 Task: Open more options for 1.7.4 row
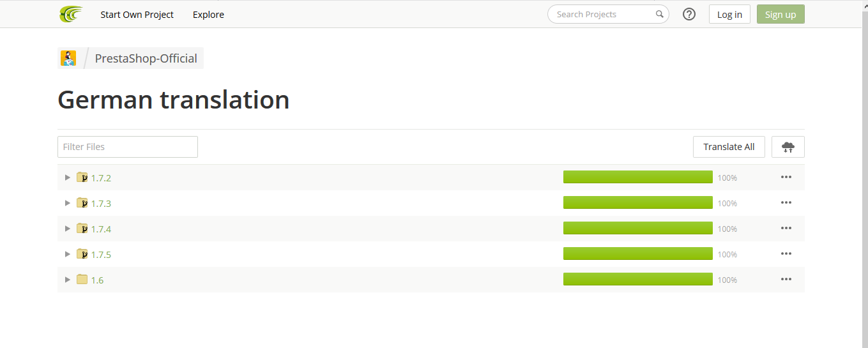click(786, 228)
